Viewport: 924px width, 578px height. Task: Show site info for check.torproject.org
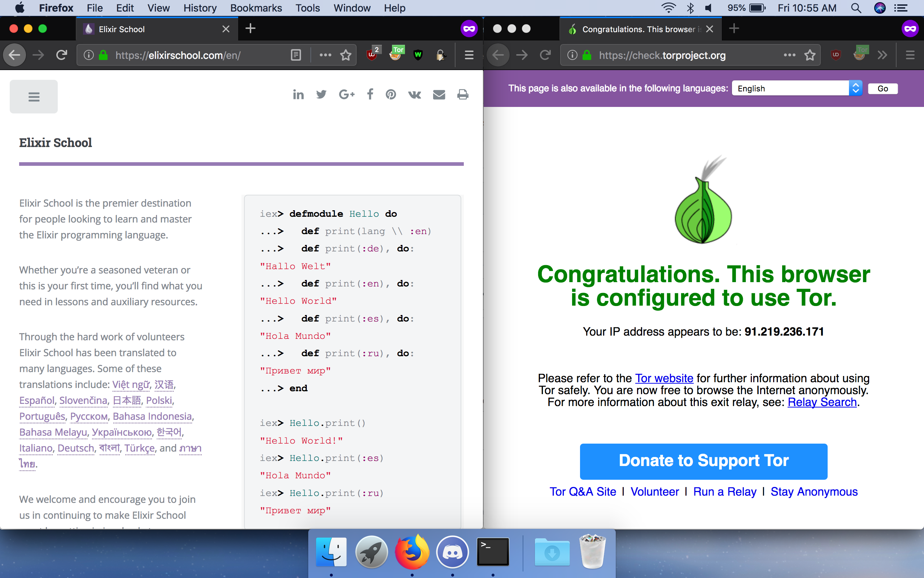(572, 55)
